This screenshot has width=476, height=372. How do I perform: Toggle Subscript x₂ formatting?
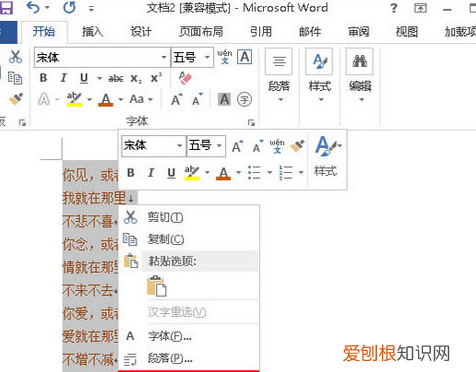[x=136, y=79]
